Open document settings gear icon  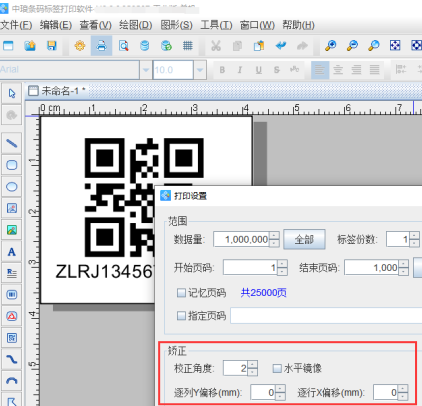coord(80,45)
